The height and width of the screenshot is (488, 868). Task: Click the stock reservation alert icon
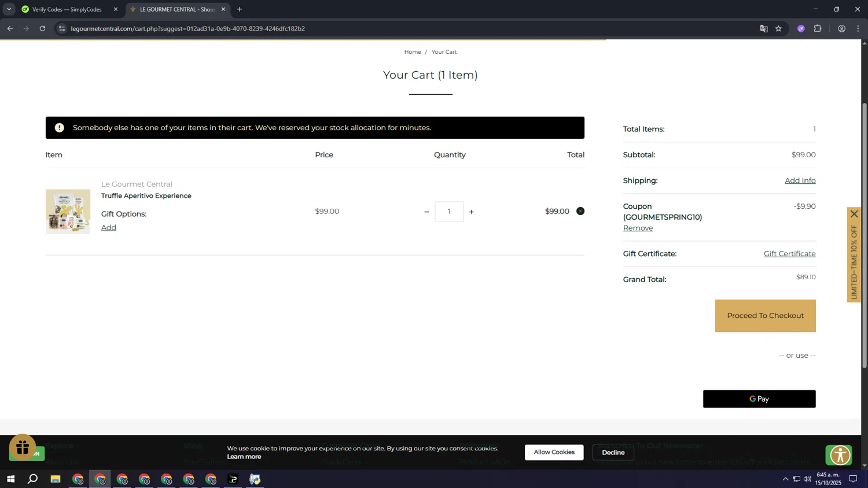click(x=59, y=128)
